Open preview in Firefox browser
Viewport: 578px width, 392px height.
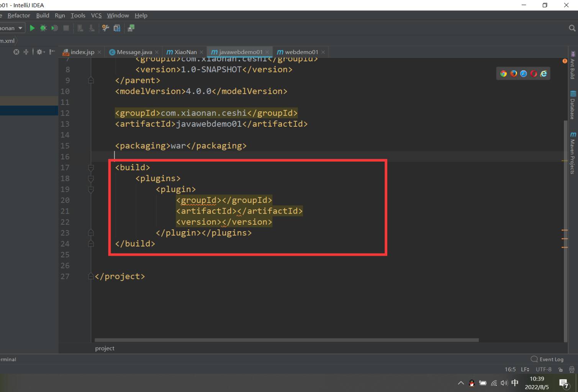pos(513,74)
